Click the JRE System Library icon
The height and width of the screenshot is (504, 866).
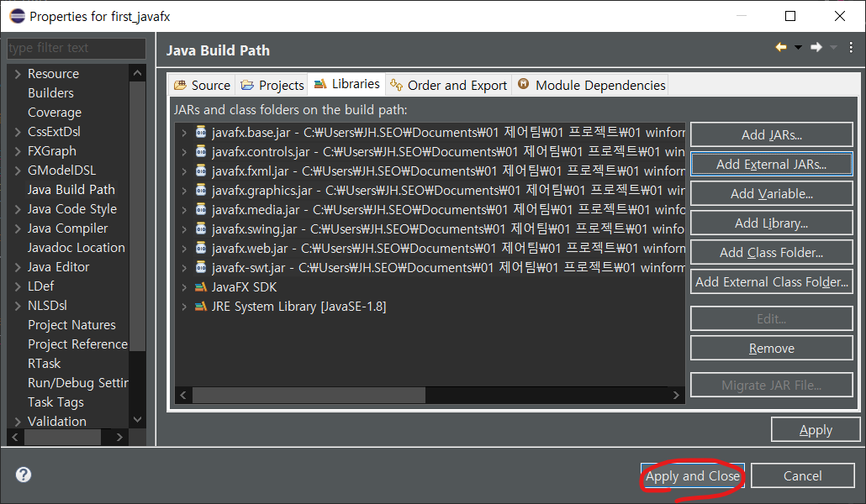[x=201, y=307]
